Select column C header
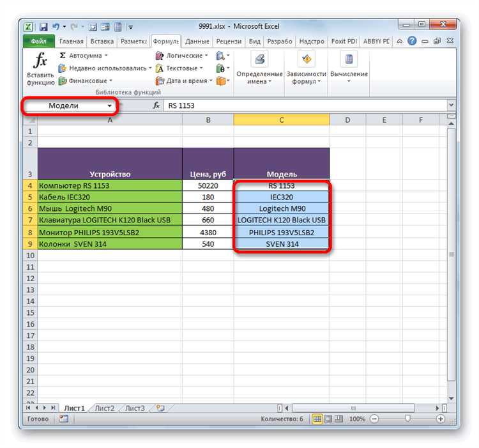479x448 pixels. pos(282,120)
